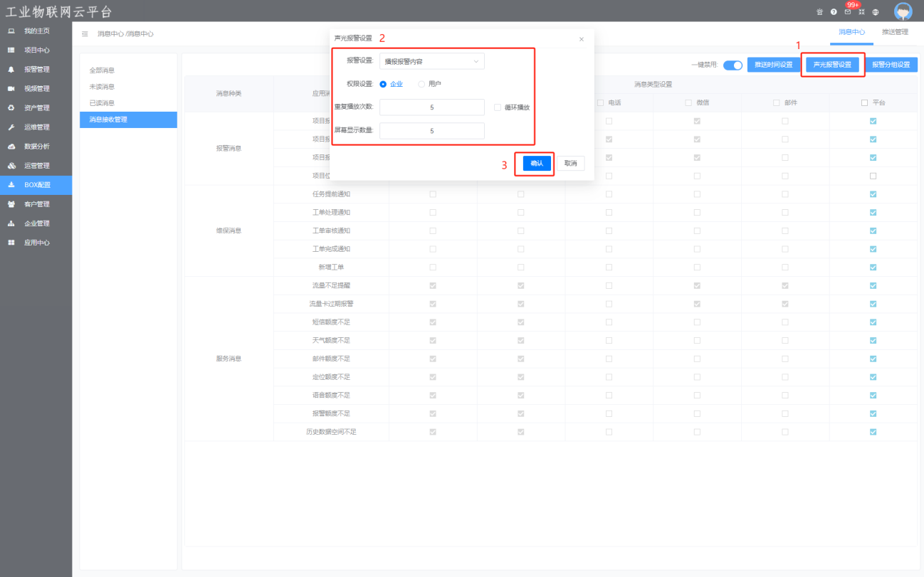The width and height of the screenshot is (924, 577).
Task: Toggle the 一键禁用 switch
Action: [x=733, y=65]
